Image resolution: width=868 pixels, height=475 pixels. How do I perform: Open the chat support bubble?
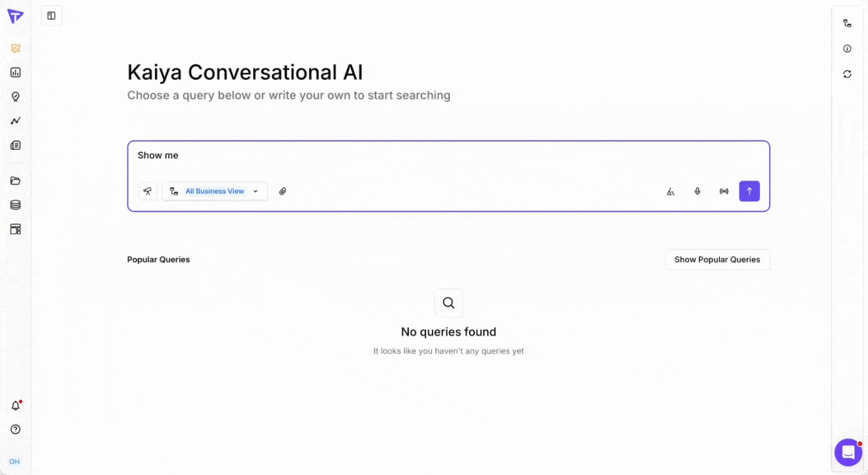tap(848, 453)
